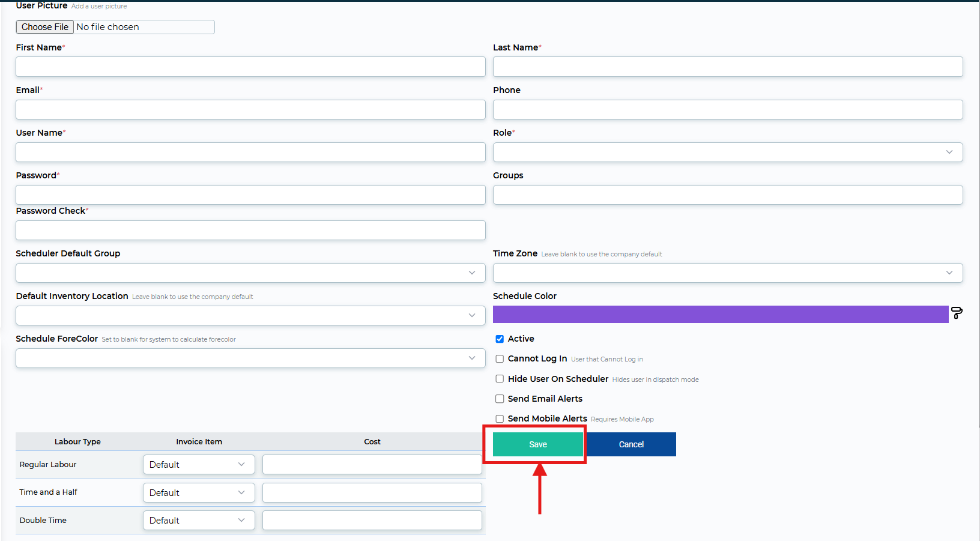Click the Labour Type column header
The height and width of the screenshot is (541, 980).
(77, 441)
